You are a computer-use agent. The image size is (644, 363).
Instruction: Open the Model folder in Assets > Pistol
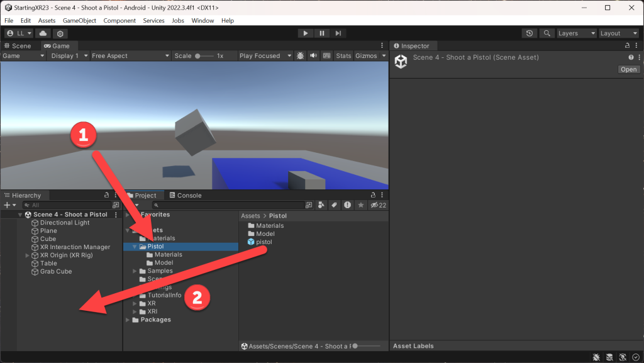coord(261,233)
